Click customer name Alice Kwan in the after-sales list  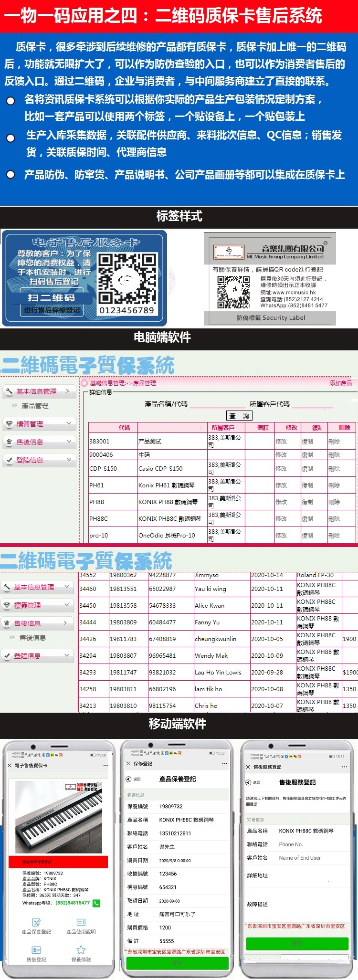pyautogui.click(x=210, y=606)
